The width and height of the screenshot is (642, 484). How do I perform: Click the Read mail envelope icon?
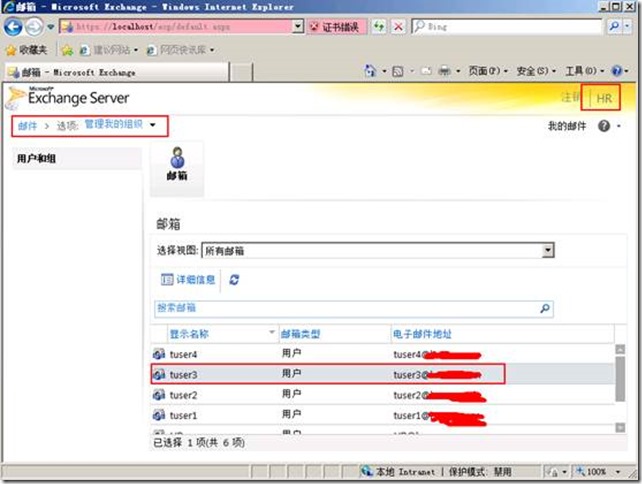(426, 71)
